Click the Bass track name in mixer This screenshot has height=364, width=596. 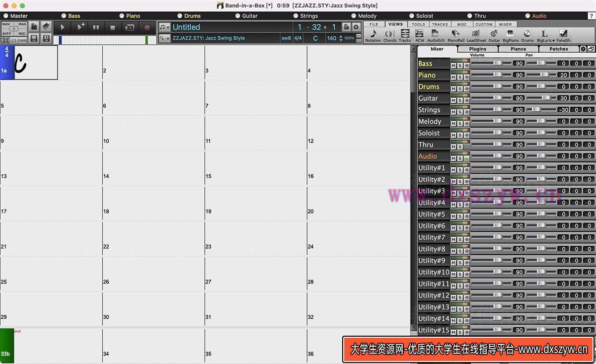pos(434,64)
